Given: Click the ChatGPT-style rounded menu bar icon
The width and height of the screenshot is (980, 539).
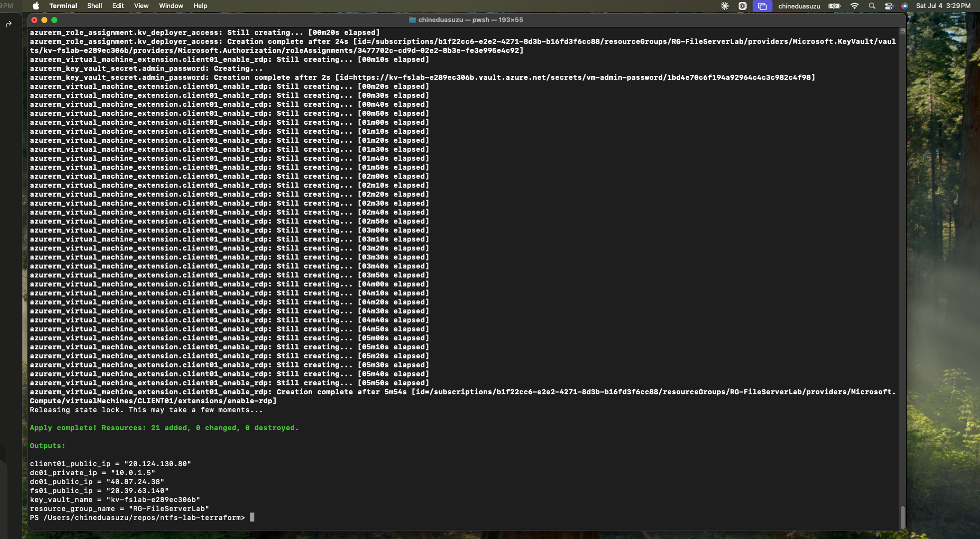Looking at the screenshot, I should (x=743, y=6).
